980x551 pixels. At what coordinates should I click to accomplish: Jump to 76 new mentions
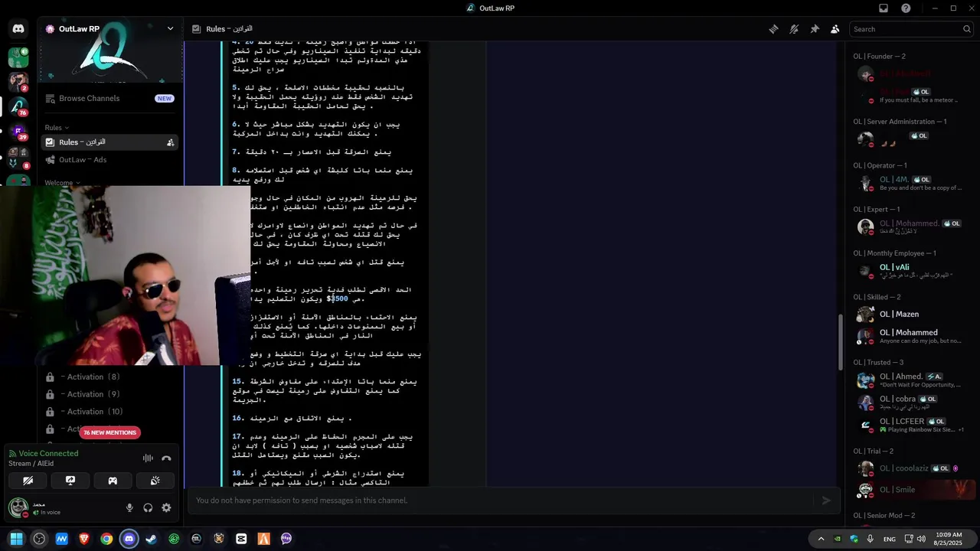109,432
